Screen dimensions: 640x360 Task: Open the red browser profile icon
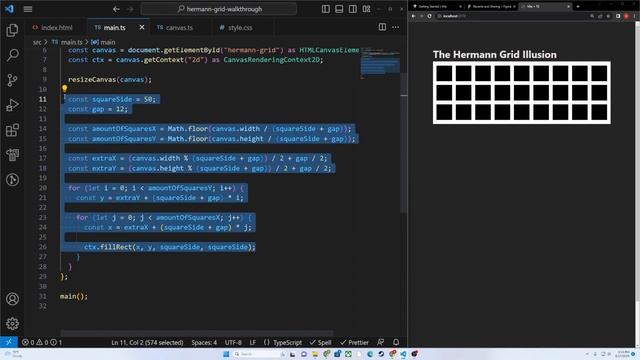(626, 16)
